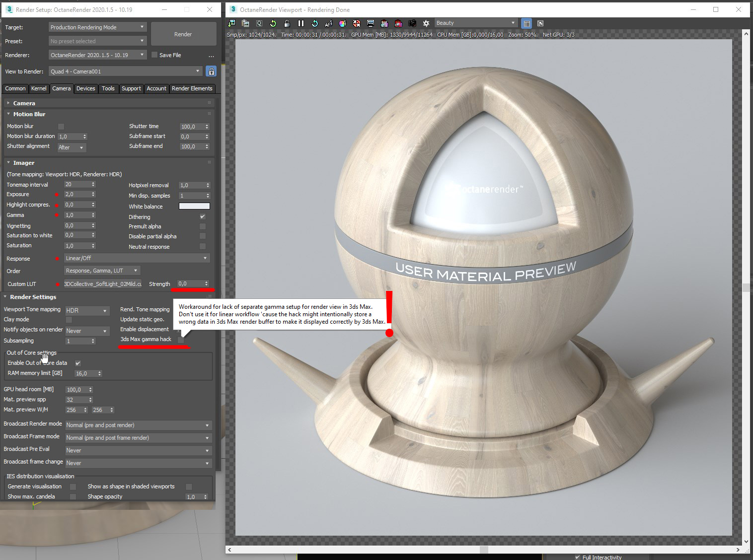Click the Q icon in the viewport toolbar
Image resolution: width=753 pixels, height=560 pixels.
point(259,23)
